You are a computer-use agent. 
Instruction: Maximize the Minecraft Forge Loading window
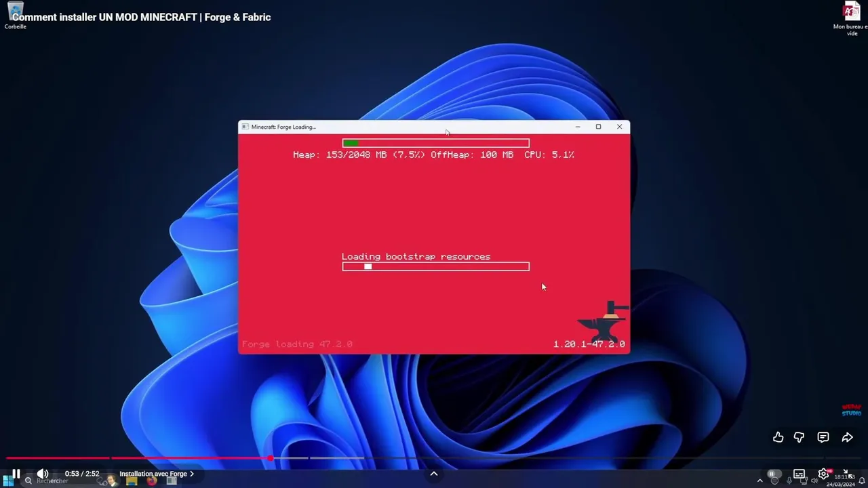pyautogui.click(x=598, y=127)
